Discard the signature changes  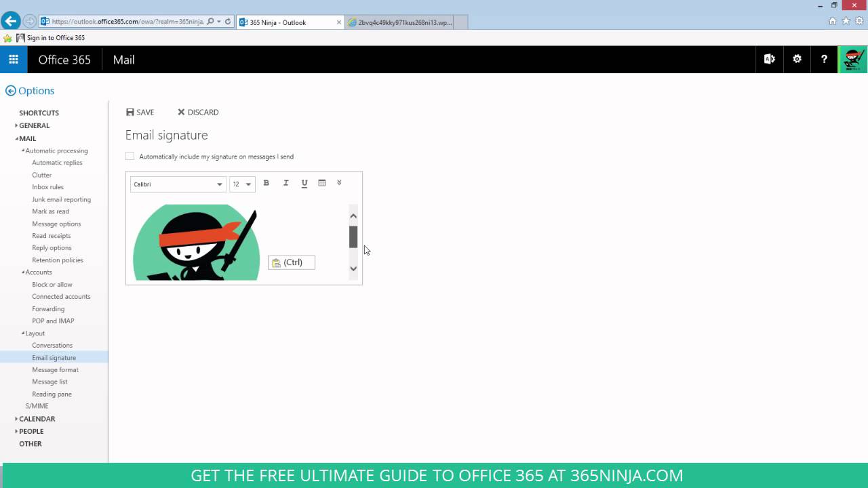point(198,112)
